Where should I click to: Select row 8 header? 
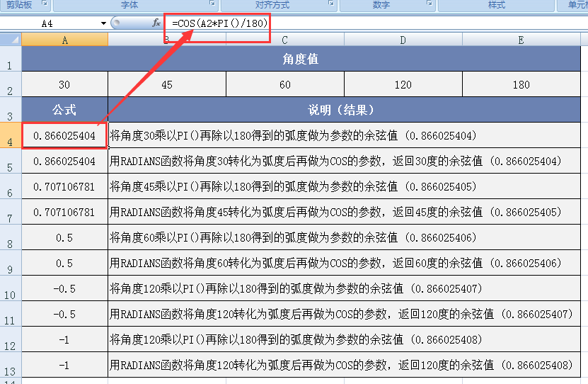coord(11,237)
